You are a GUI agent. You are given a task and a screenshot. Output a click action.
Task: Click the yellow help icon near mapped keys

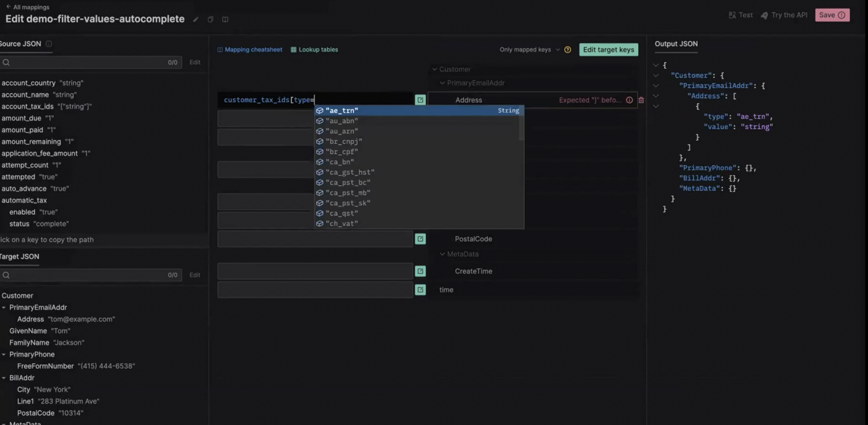pos(568,50)
